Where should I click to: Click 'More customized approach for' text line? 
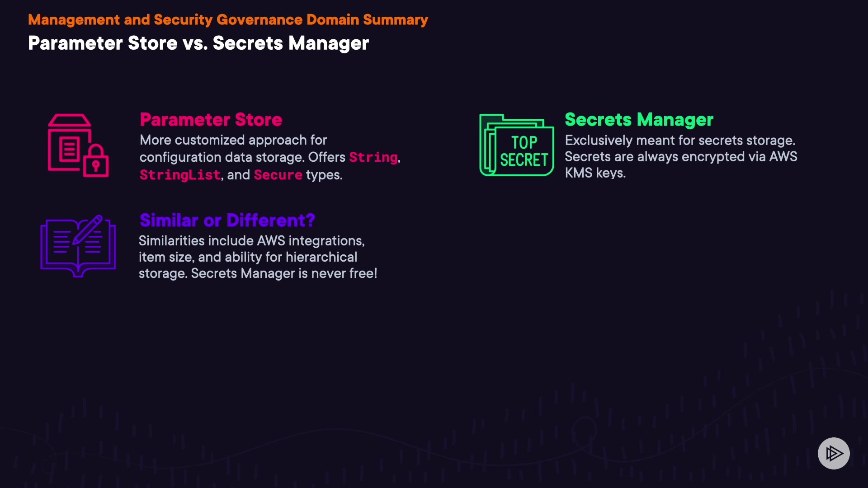[233, 140]
